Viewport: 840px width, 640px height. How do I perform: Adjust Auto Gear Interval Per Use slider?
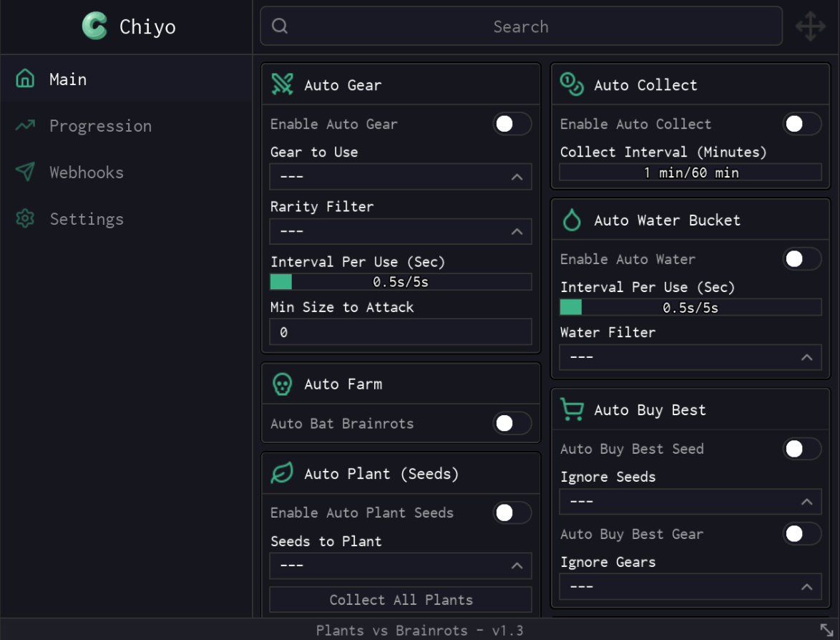coord(401,282)
